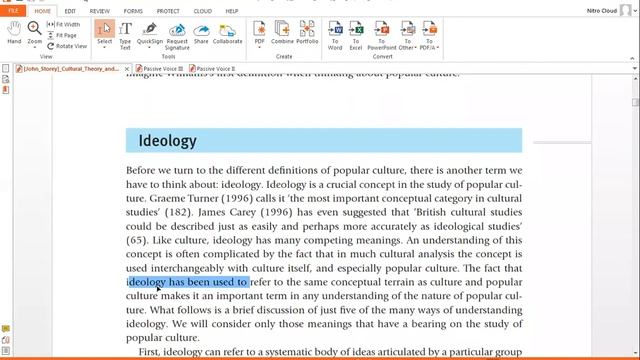
Task: Click the text 'James Carey (1996)'
Action: (245, 212)
